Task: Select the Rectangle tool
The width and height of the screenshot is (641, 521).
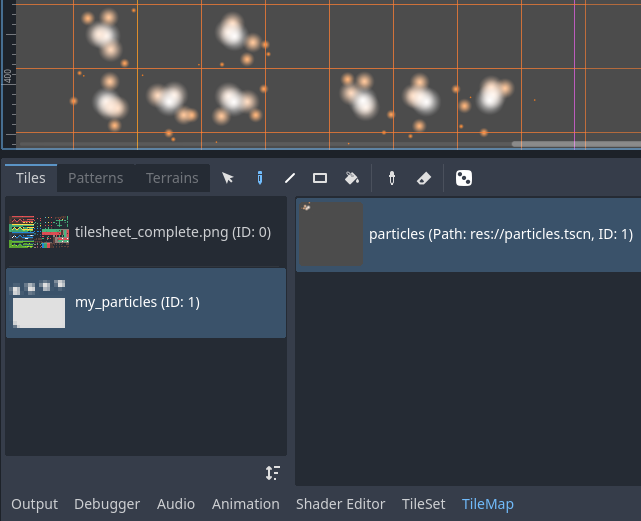Action: click(320, 178)
